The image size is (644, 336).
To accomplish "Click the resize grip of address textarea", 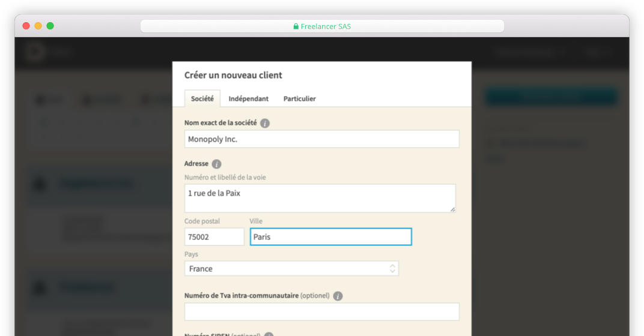I will pyautogui.click(x=452, y=209).
